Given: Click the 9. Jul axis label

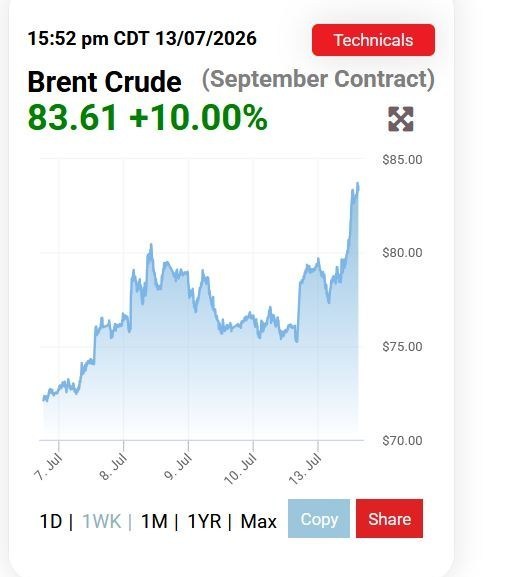Looking at the screenshot, I should [178, 467].
